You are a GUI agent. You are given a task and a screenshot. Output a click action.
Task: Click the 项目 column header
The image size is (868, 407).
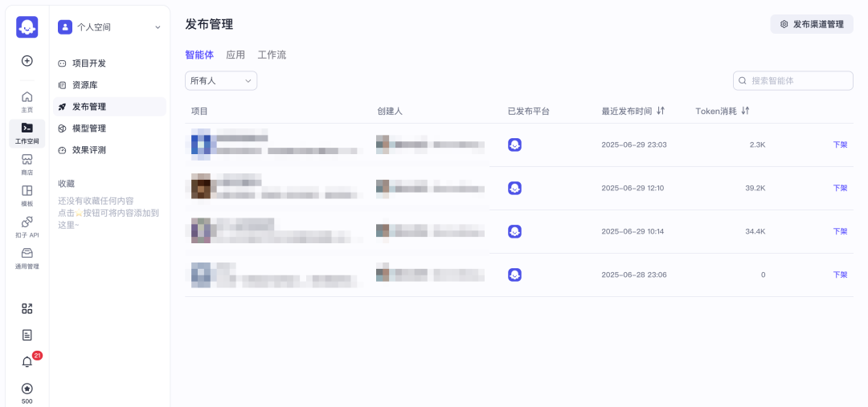199,111
